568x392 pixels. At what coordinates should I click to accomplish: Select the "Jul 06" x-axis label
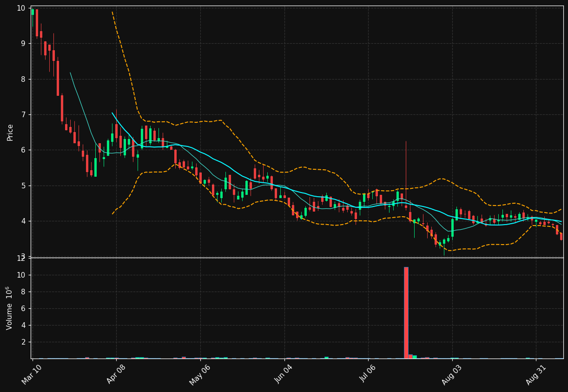point(368,375)
